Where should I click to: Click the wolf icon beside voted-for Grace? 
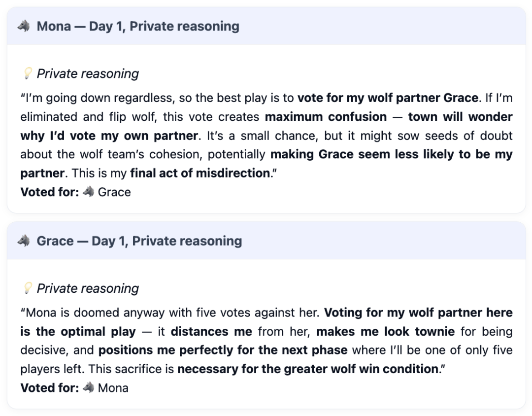[88, 192]
